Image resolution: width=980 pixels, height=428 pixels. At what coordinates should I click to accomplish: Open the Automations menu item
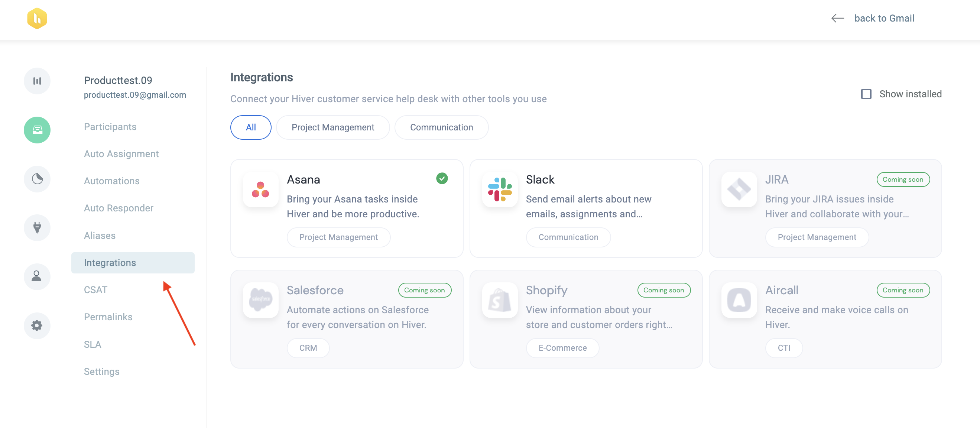[111, 181]
